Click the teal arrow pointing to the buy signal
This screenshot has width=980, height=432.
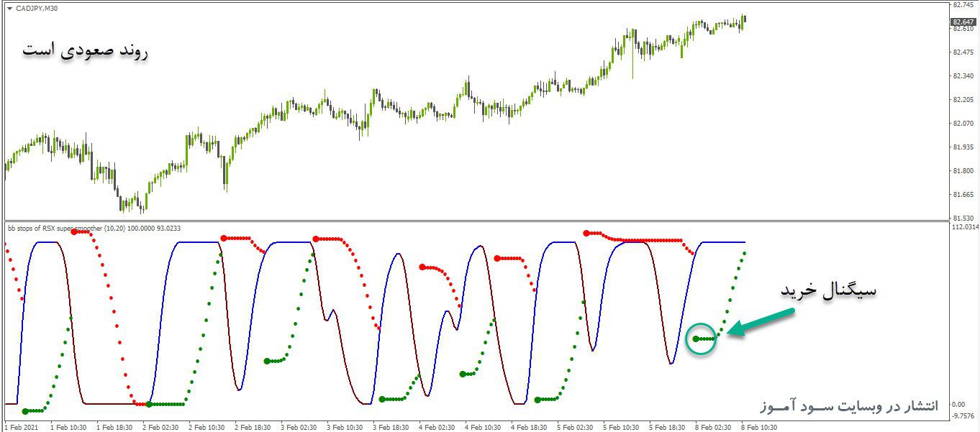point(759,321)
